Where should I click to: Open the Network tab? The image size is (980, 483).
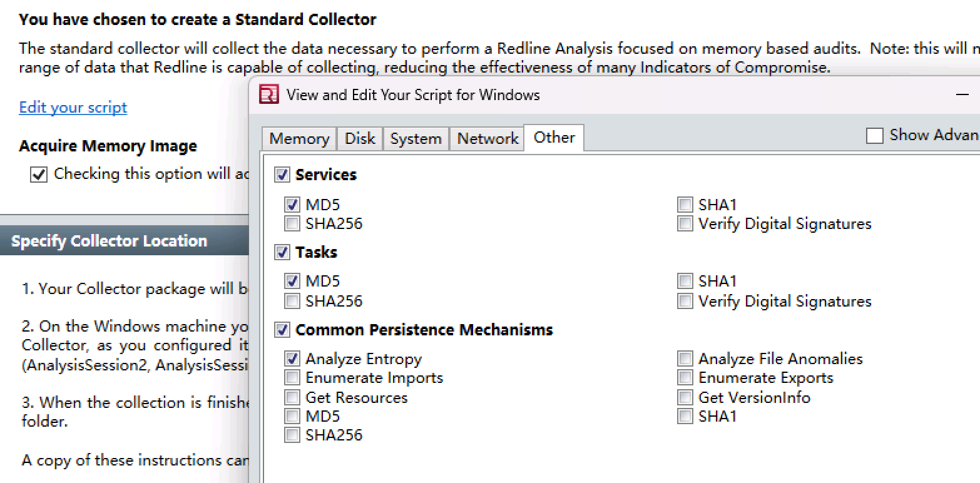pos(486,138)
